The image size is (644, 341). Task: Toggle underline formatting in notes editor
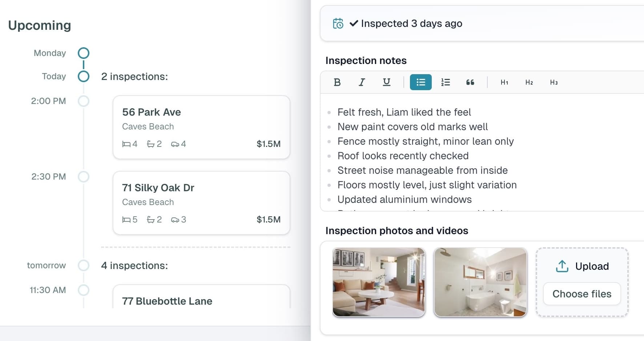[387, 82]
